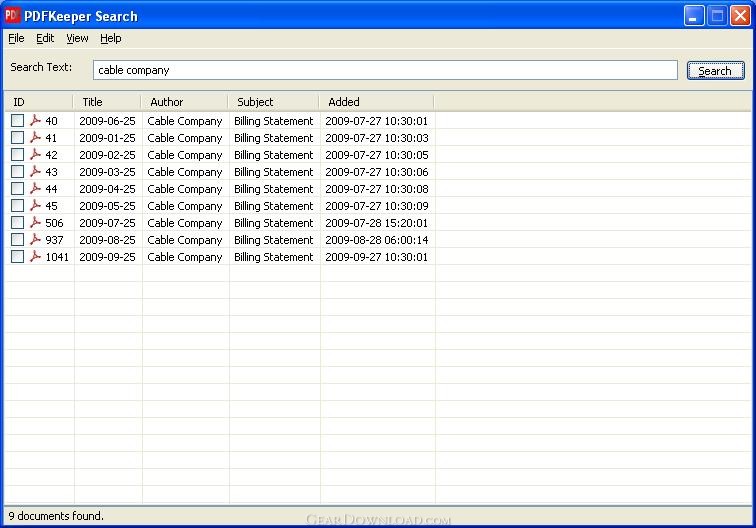Maximize the PDFKeeper Search window
Screen dimensions: 756x528
click(717, 16)
